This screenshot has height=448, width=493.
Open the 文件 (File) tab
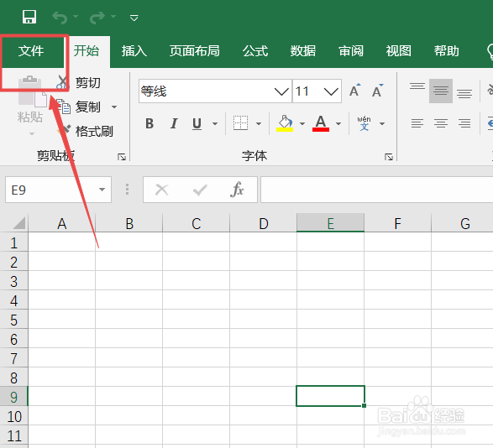click(x=31, y=51)
